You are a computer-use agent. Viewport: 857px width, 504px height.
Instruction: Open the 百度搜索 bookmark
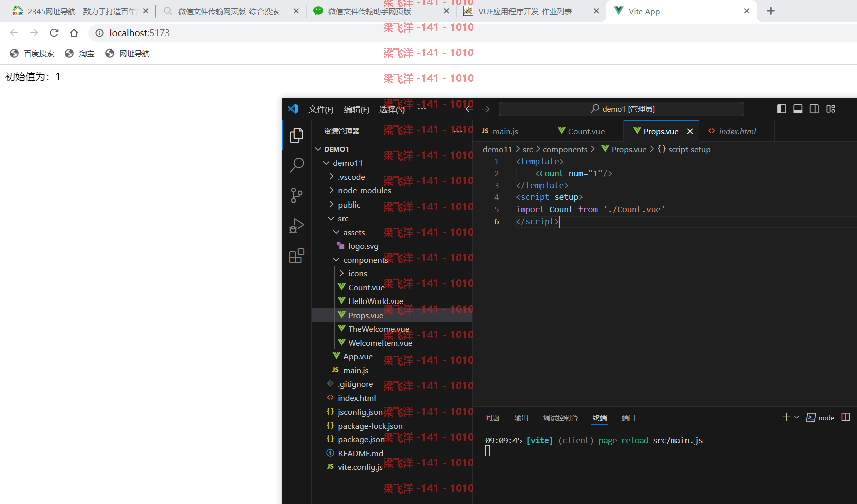coord(32,53)
